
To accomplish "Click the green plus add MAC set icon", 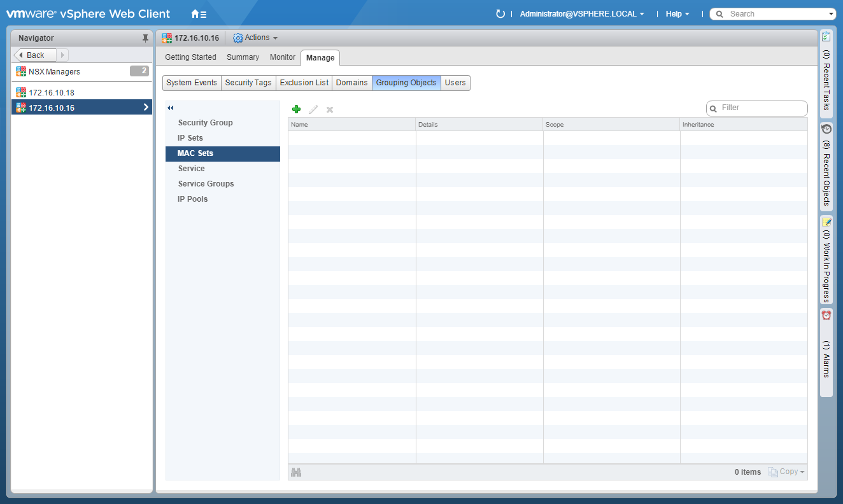I will [x=296, y=109].
